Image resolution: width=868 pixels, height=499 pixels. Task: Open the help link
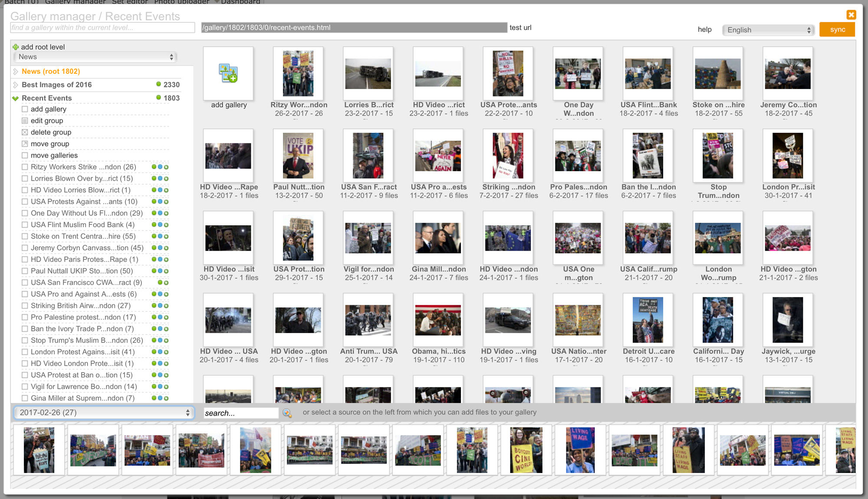point(704,29)
